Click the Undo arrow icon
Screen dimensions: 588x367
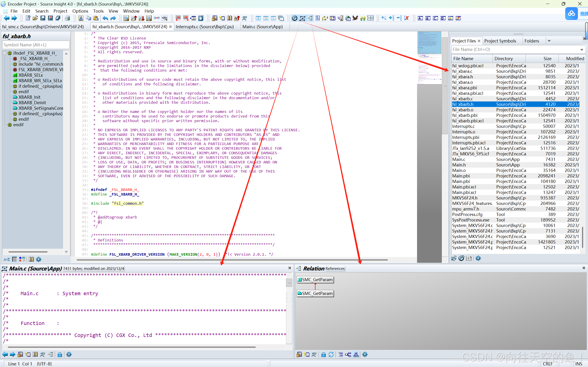pos(105,18)
